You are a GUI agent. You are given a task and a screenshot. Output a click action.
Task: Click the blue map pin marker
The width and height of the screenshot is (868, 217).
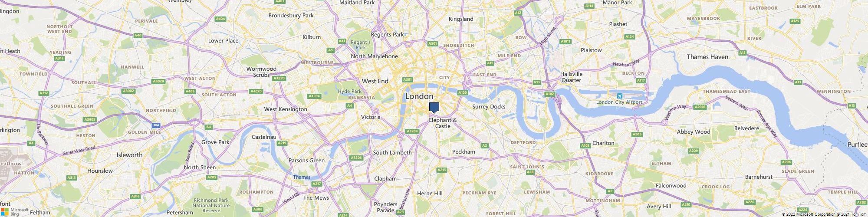tap(434, 108)
